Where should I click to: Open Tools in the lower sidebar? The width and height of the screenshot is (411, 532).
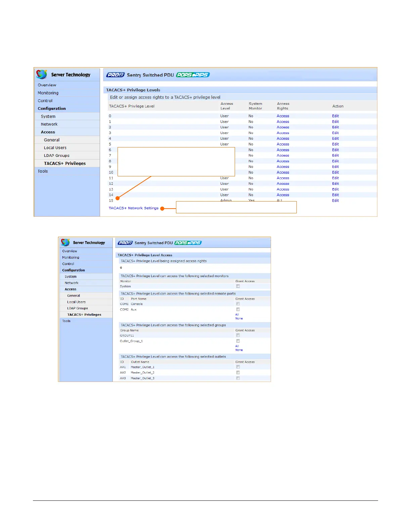[x=66, y=321]
